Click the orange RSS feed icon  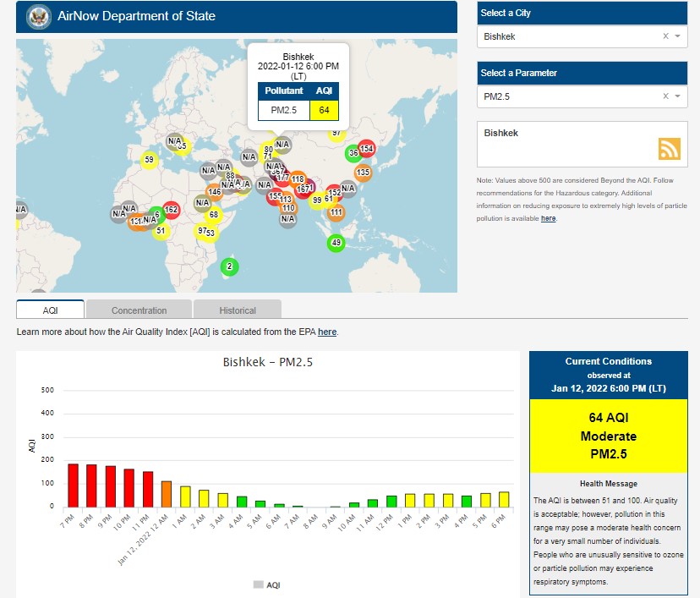click(669, 148)
